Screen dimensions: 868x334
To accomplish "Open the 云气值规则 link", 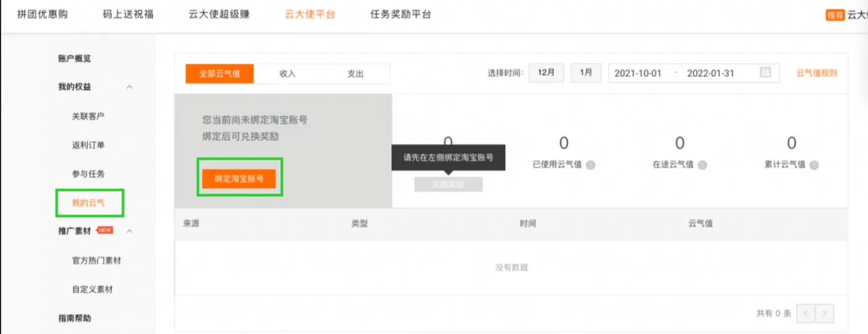I will pos(817,73).
